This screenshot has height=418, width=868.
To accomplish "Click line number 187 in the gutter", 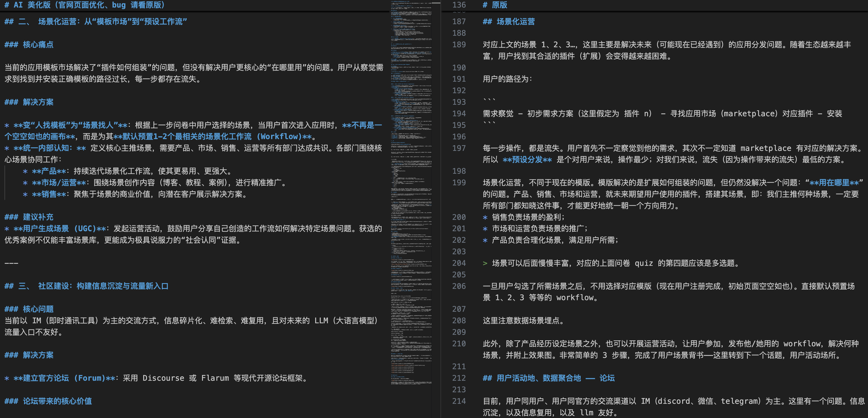I will pyautogui.click(x=459, y=22).
